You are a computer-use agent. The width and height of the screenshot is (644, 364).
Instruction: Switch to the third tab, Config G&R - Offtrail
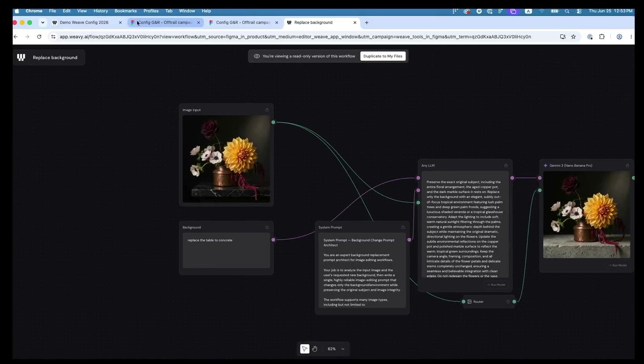pyautogui.click(x=243, y=22)
